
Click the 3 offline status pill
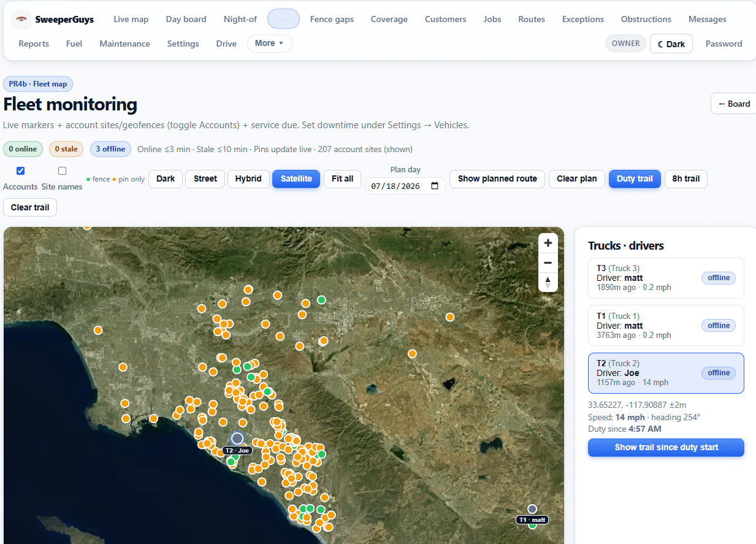coord(110,149)
